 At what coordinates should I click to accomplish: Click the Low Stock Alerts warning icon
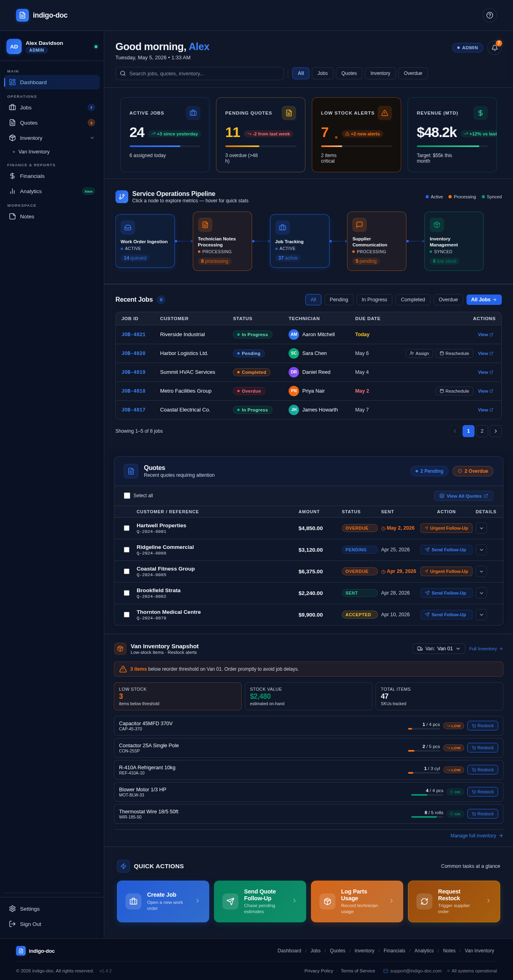[x=385, y=113]
